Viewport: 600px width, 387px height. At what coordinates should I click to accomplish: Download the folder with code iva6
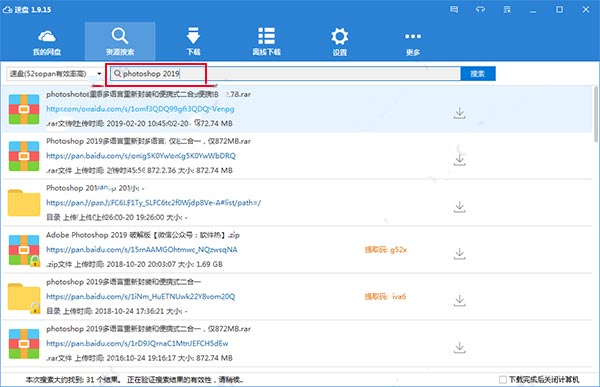coord(460,300)
